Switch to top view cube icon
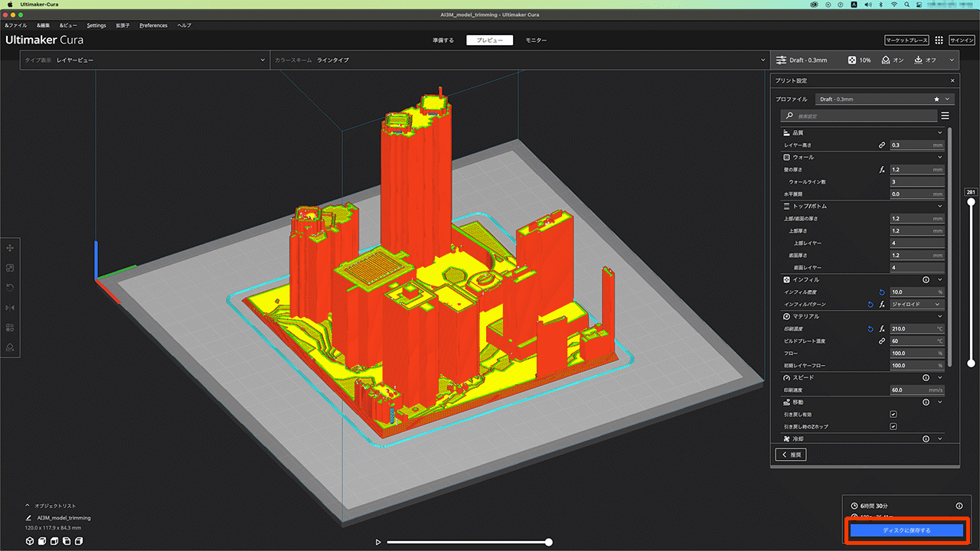 pos(54,541)
